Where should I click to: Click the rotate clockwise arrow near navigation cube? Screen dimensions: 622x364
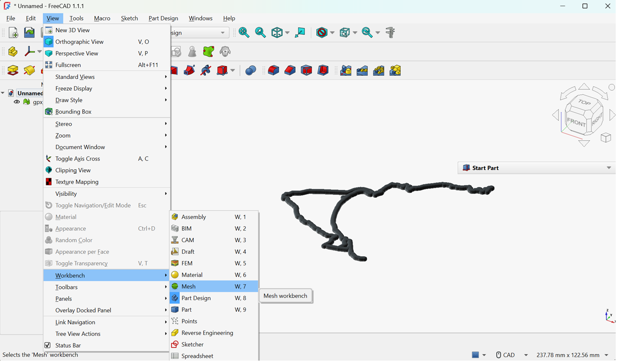pyautogui.click(x=600, y=93)
